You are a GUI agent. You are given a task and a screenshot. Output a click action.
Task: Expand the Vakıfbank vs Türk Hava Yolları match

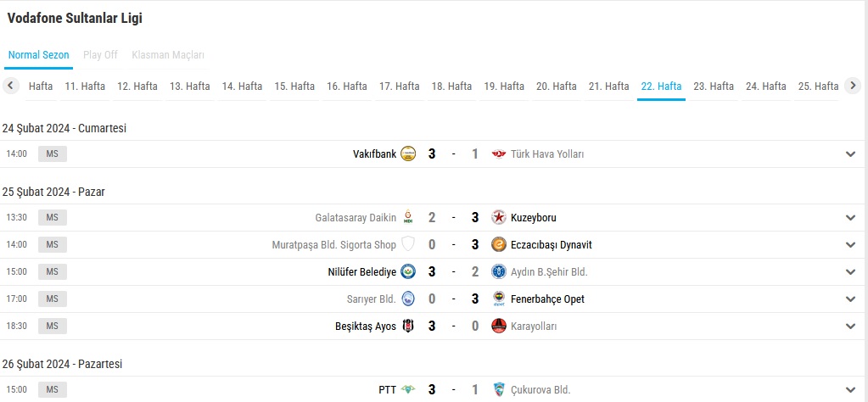click(851, 154)
